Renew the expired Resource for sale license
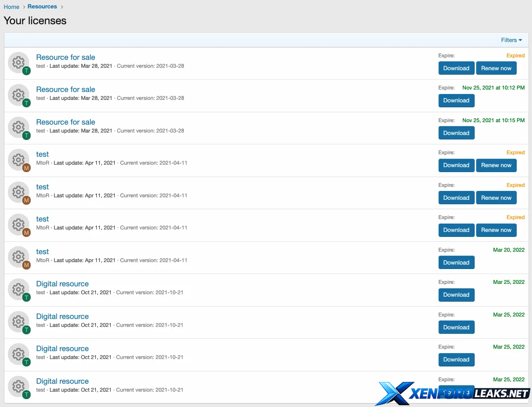This screenshot has height=407, width=532. pyautogui.click(x=496, y=68)
